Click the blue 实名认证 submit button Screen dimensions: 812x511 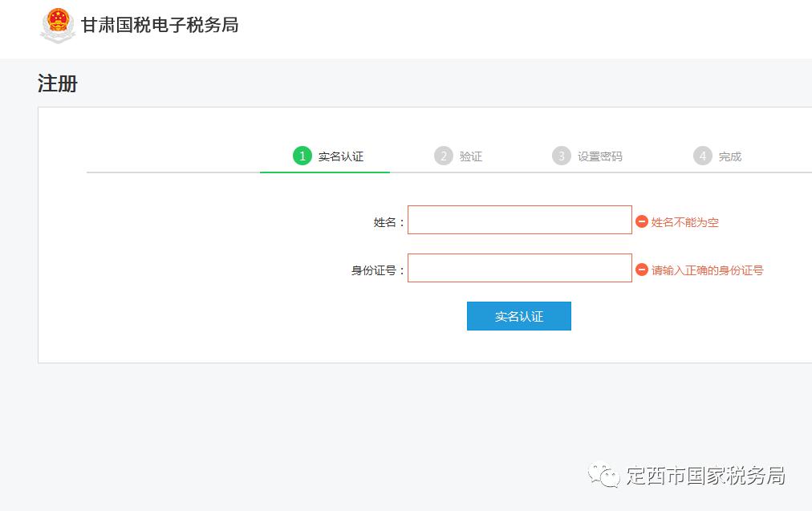coord(518,315)
